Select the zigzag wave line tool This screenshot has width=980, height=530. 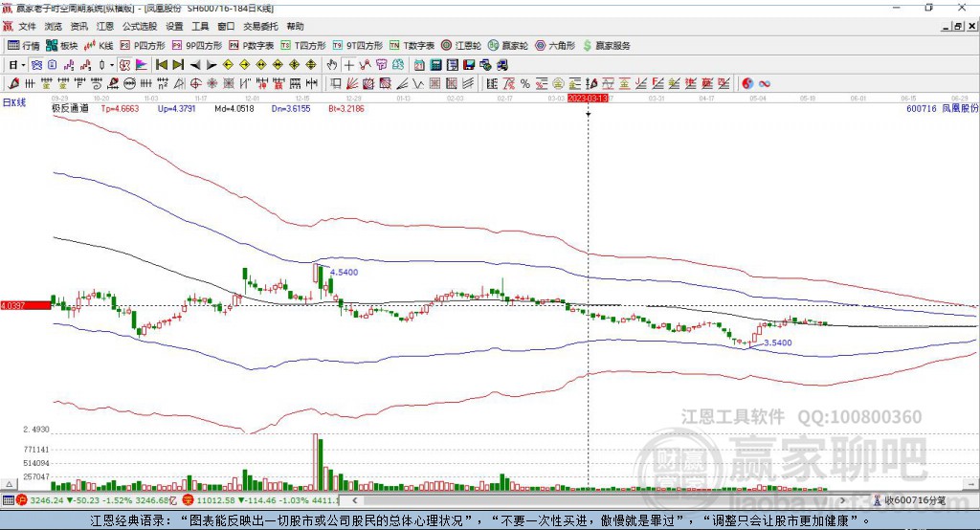click(x=418, y=83)
